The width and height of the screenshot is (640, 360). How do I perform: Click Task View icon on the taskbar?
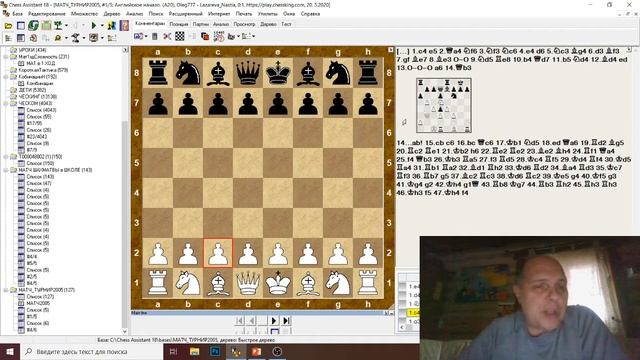coord(173,351)
